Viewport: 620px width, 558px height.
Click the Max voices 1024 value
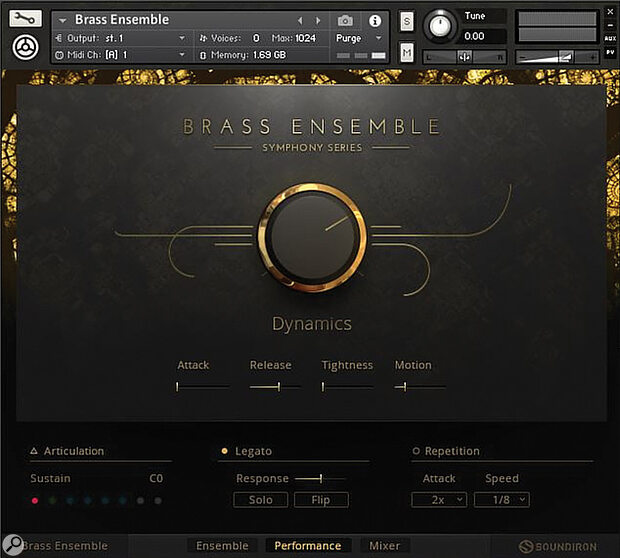pyautogui.click(x=305, y=38)
